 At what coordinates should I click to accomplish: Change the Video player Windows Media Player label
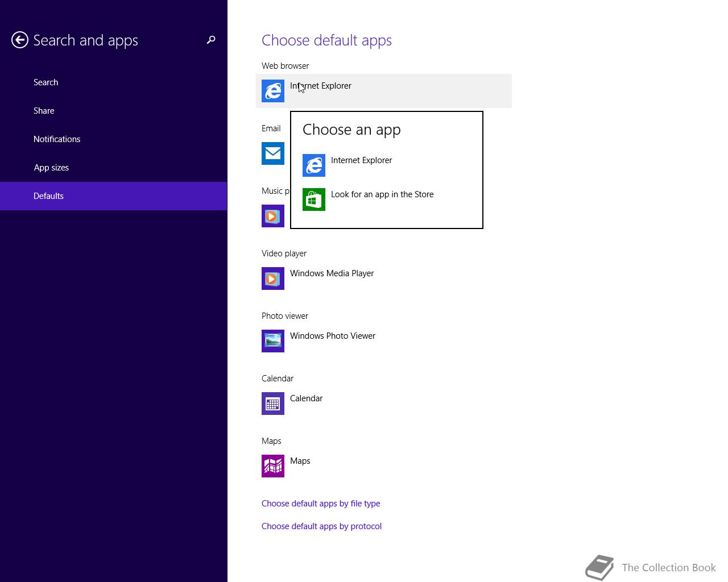coord(332,273)
